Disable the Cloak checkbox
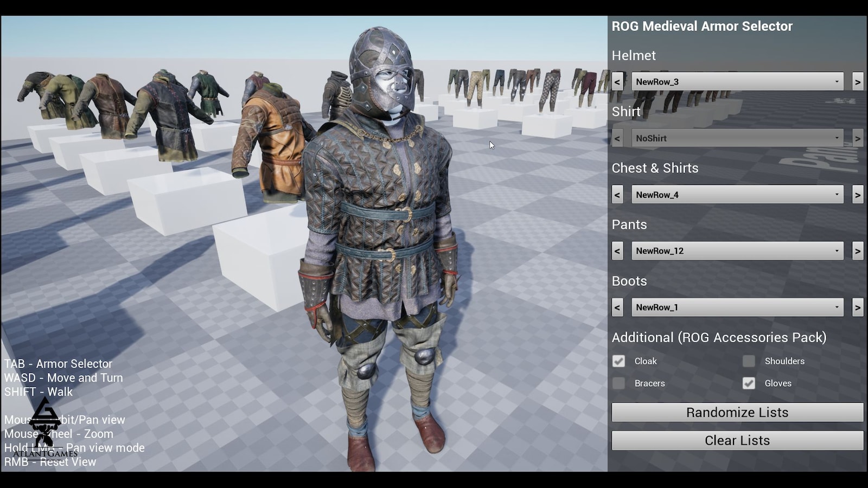 point(618,361)
